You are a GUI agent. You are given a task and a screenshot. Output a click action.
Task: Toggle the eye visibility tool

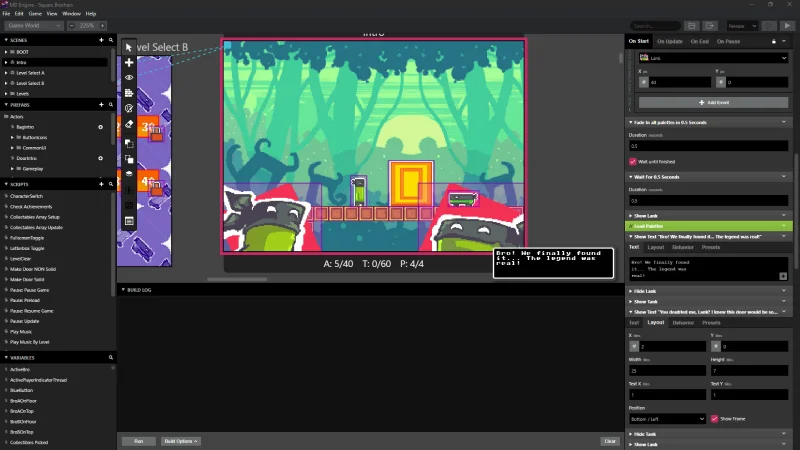129,77
